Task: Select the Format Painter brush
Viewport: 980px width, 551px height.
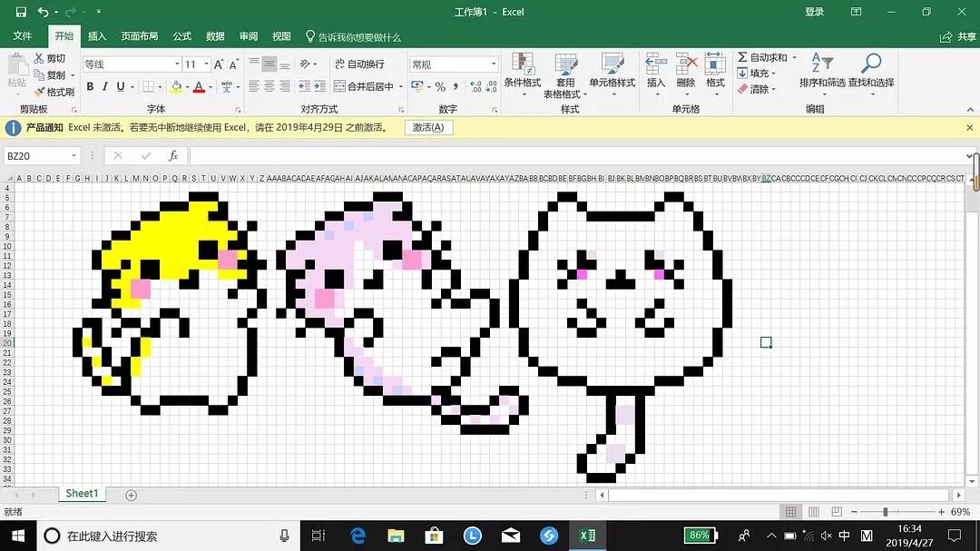Action: click(39, 92)
